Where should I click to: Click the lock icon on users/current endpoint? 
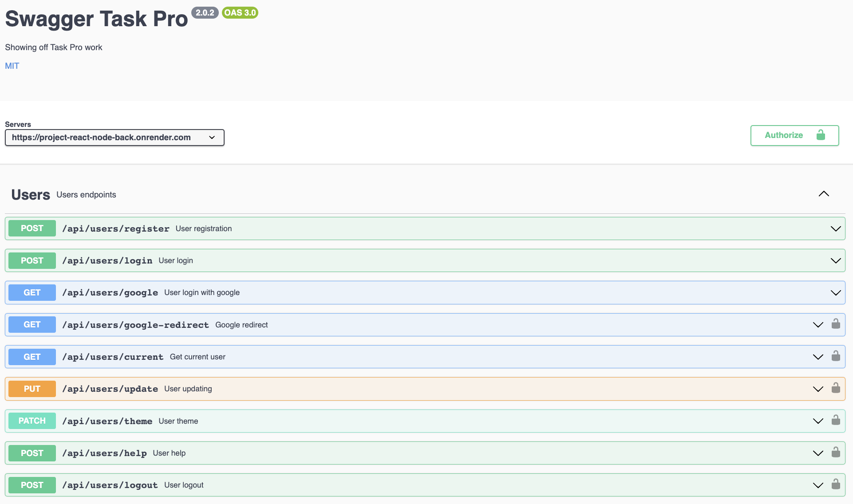(x=836, y=356)
